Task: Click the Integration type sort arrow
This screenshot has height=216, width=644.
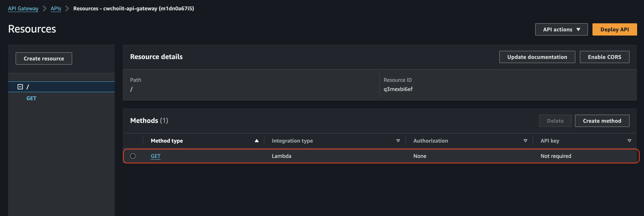Action: pyautogui.click(x=398, y=141)
